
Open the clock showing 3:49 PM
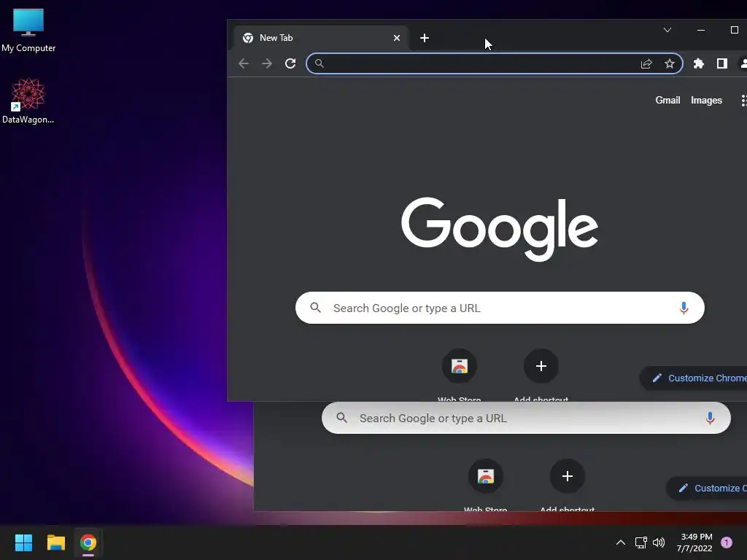(x=694, y=542)
